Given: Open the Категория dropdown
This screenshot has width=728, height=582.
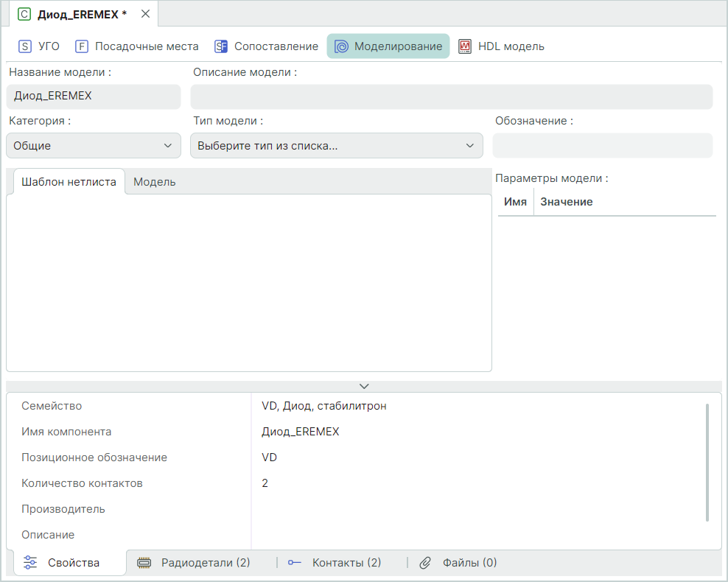Looking at the screenshot, I should 94,146.
